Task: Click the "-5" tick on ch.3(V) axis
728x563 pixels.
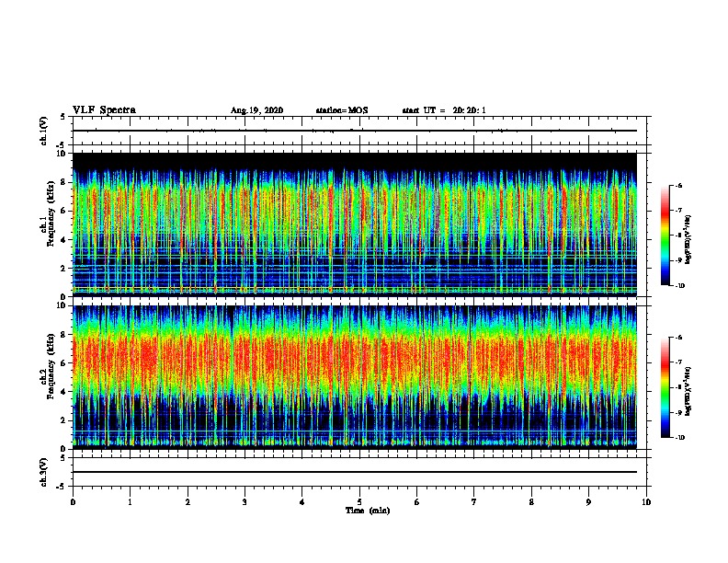Action: [x=62, y=487]
